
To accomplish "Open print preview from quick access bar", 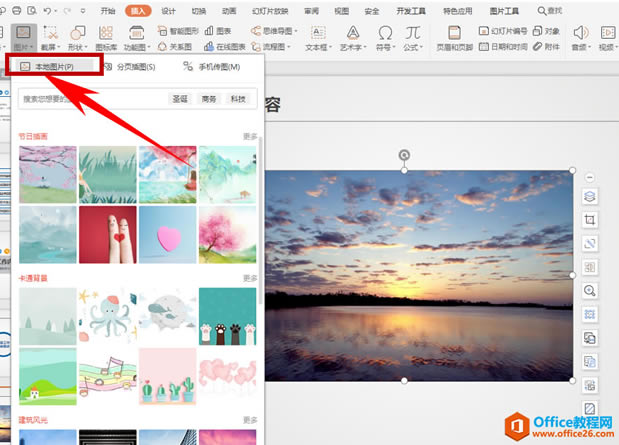I will click(32, 11).
